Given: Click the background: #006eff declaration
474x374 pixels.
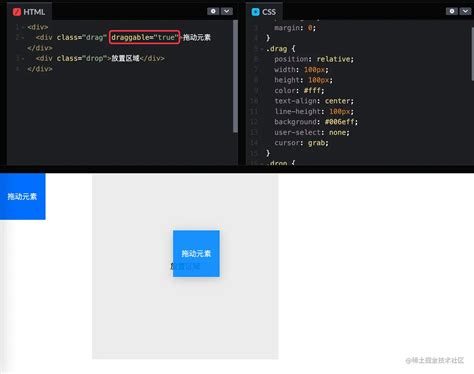Looking at the screenshot, I should point(316,122).
